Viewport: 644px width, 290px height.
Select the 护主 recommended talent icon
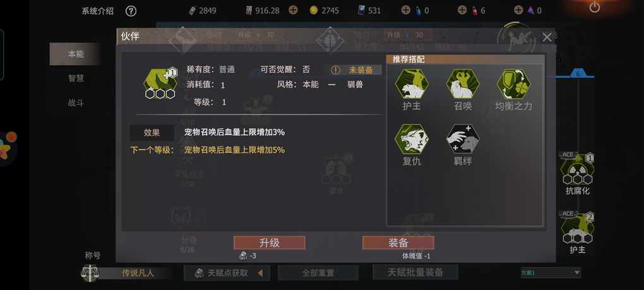click(412, 84)
